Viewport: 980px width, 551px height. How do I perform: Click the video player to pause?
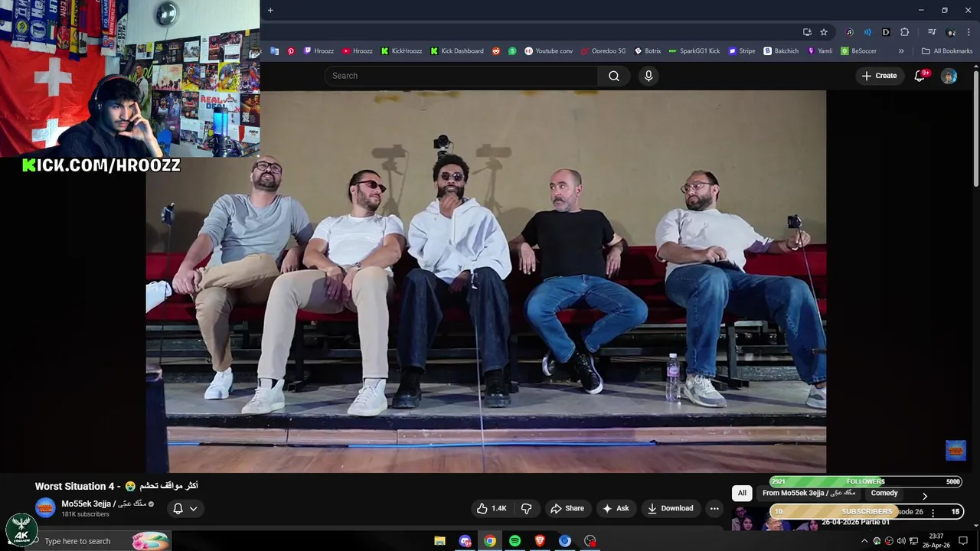tap(486, 281)
